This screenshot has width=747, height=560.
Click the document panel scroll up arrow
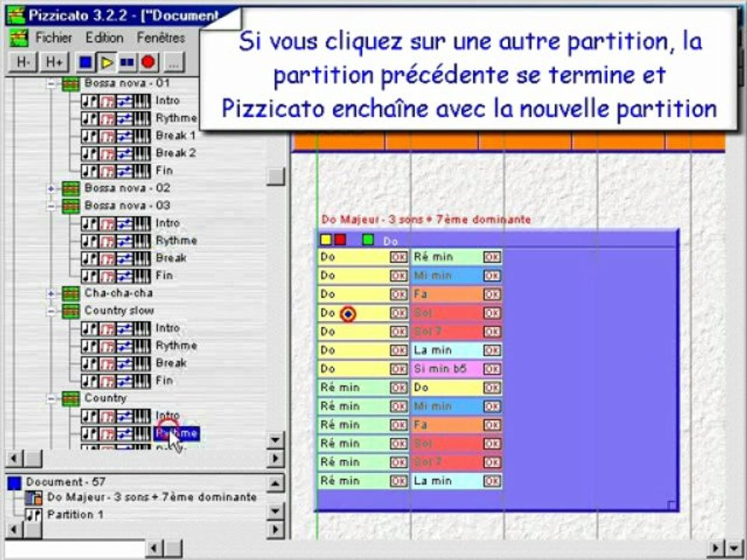pyautogui.click(x=275, y=484)
